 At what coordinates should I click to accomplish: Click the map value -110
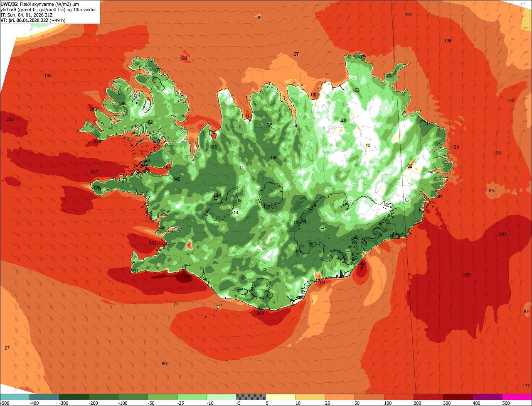click(x=429, y=124)
